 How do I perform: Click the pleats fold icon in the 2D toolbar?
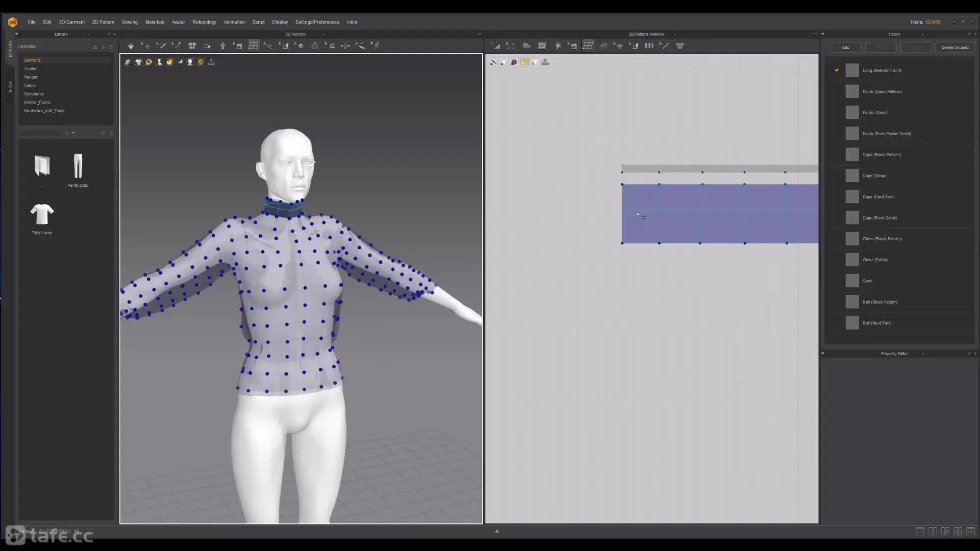tap(649, 46)
